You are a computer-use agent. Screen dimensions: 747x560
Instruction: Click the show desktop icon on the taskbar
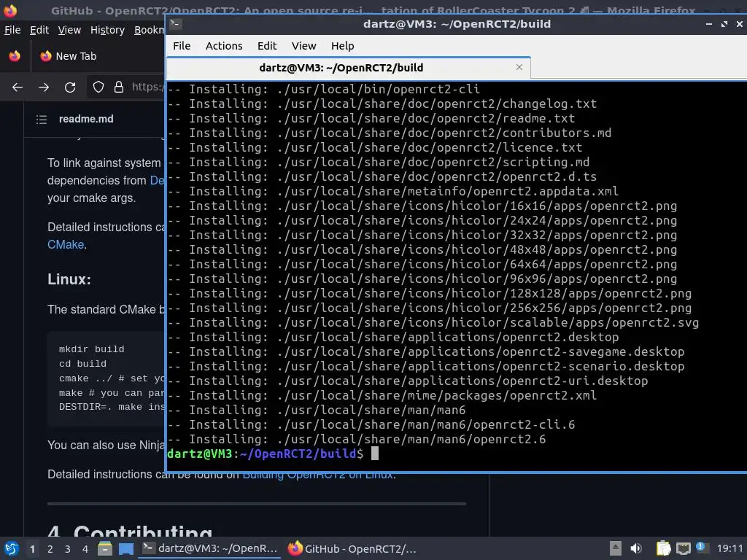pyautogui.click(x=126, y=549)
